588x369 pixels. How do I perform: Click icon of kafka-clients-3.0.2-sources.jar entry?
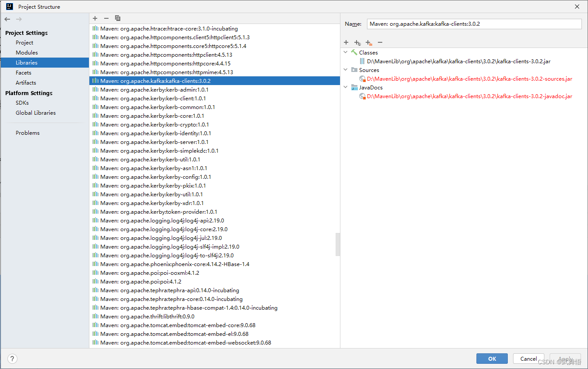click(362, 79)
